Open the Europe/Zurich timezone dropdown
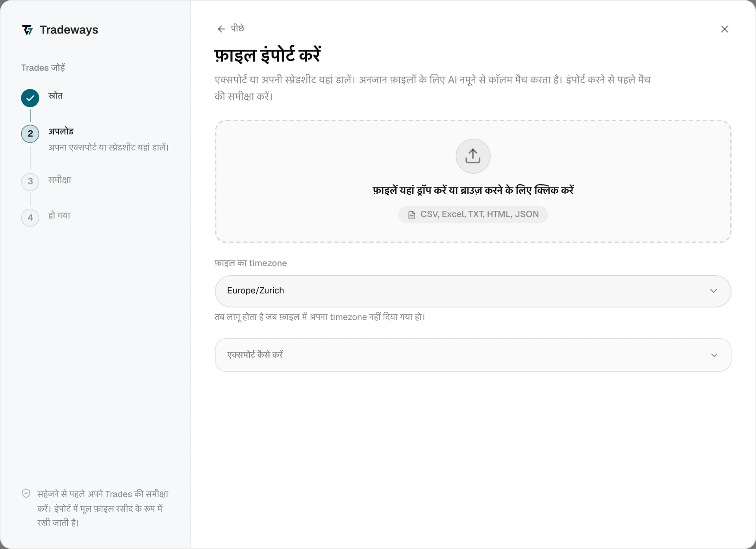Viewport: 756px width, 549px height. click(473, 291)
